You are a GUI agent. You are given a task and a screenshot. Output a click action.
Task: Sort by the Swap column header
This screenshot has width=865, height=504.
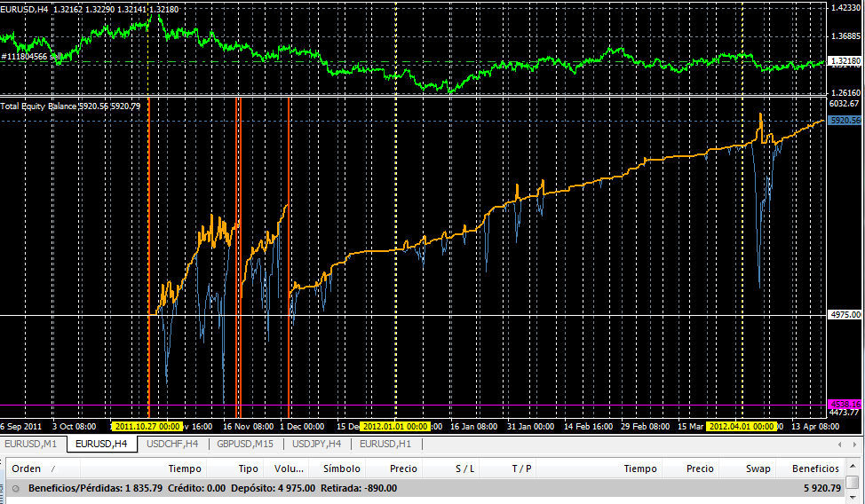click(x=758, y=469)
